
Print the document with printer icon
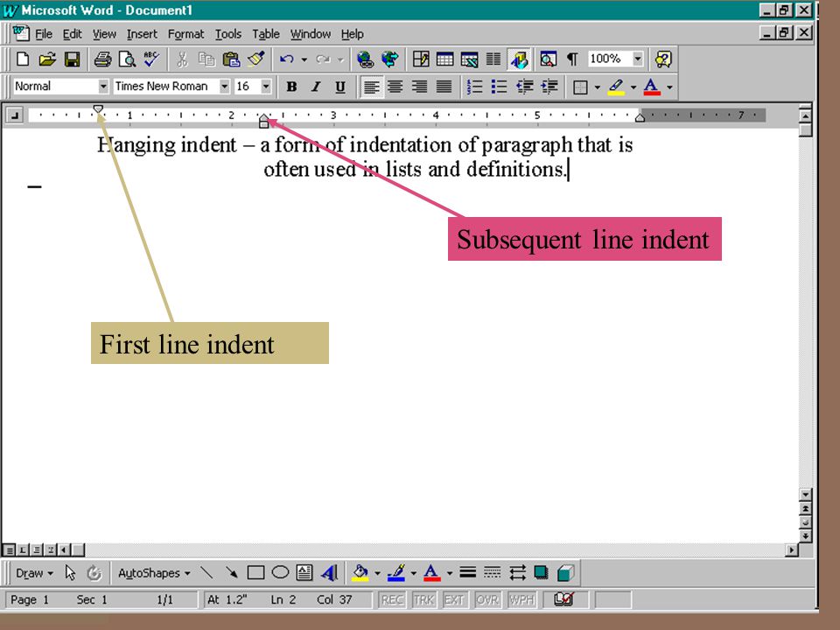click(x=102, y=59)
